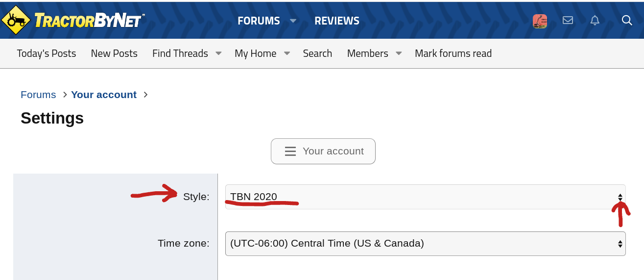Click the hamburger icon in Your account button
The image size is (644, 280).
pyautogui.click(x=290, y=151)
